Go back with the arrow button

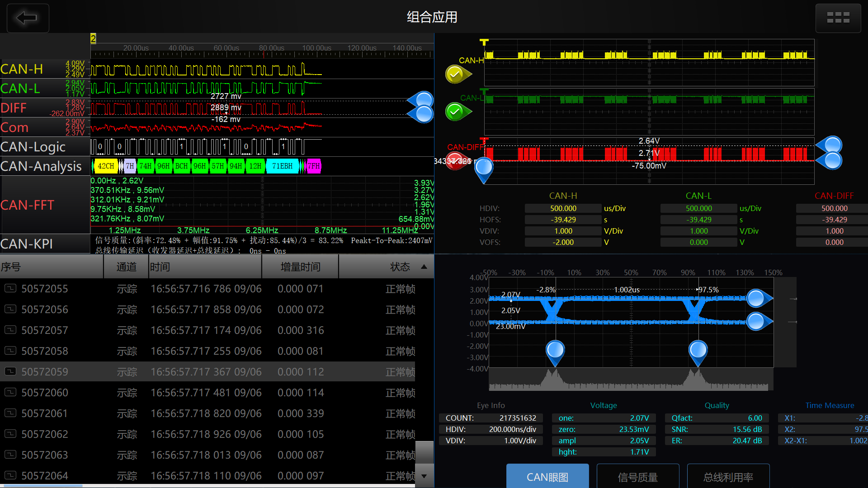(28, 18)
